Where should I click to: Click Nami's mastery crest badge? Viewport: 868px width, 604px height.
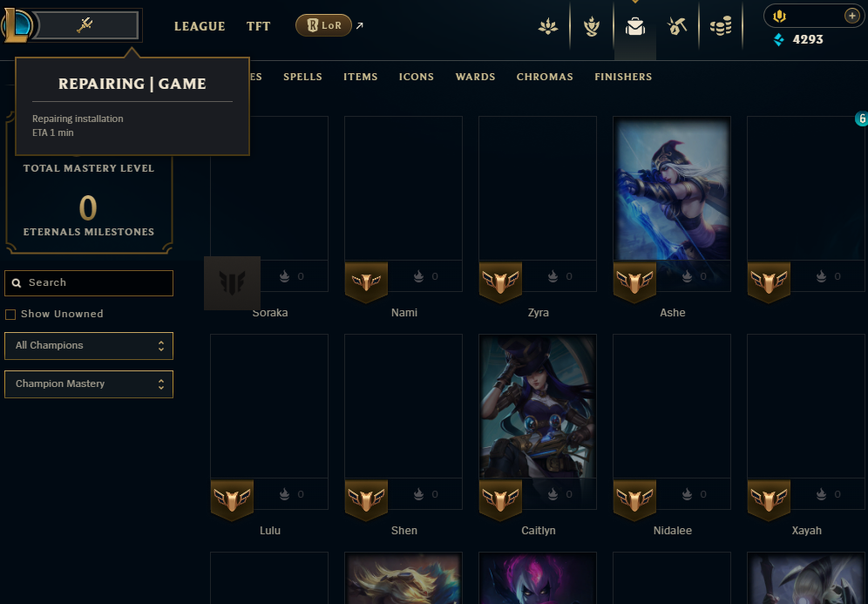pos(366,282)
